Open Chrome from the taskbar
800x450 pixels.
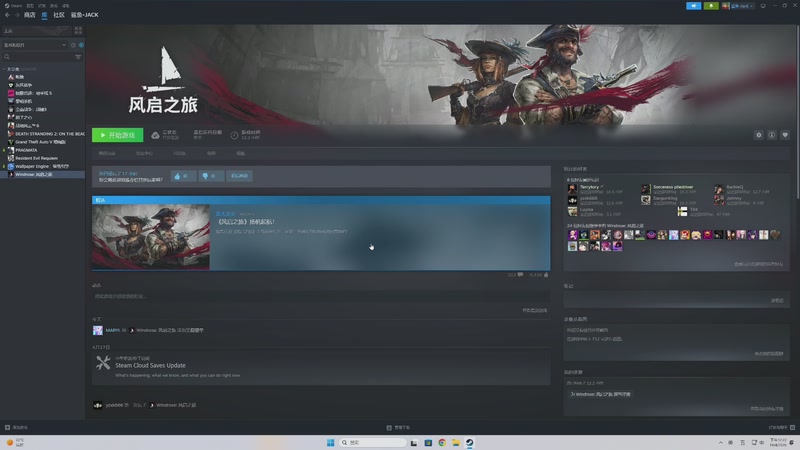(442, 442)
